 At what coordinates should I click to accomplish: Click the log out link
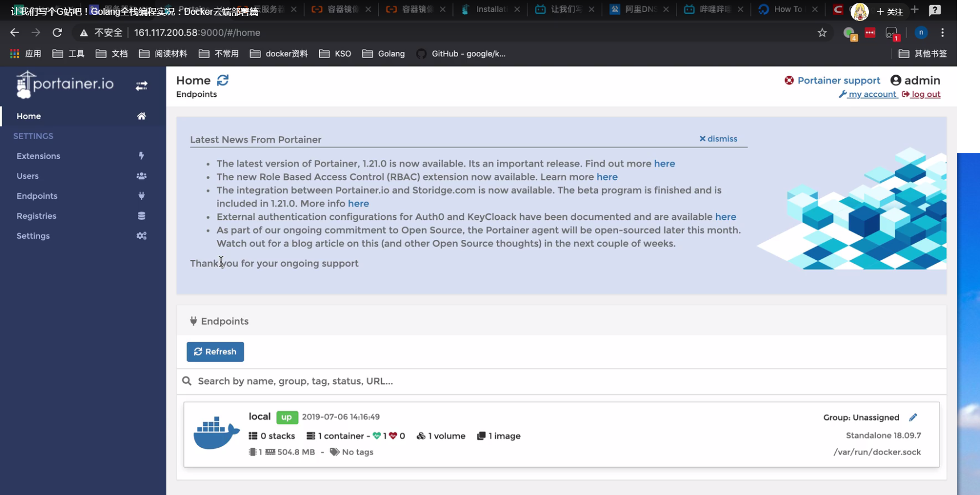click(921, 95)
